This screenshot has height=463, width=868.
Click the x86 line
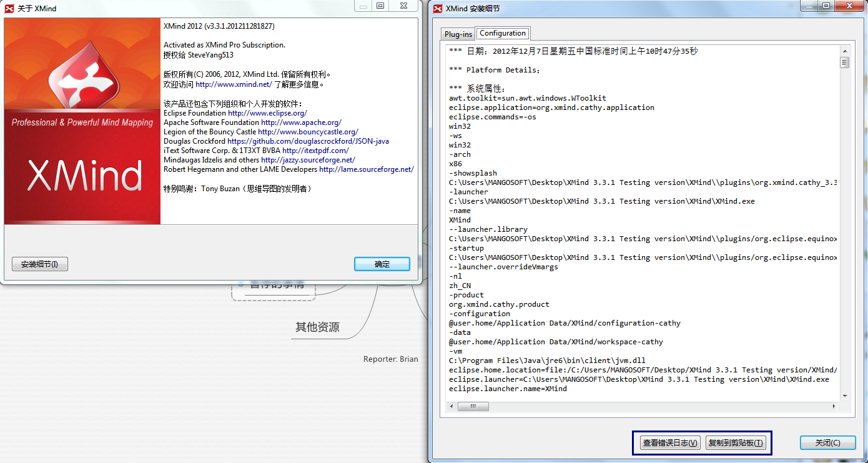(x=455, y=164)
